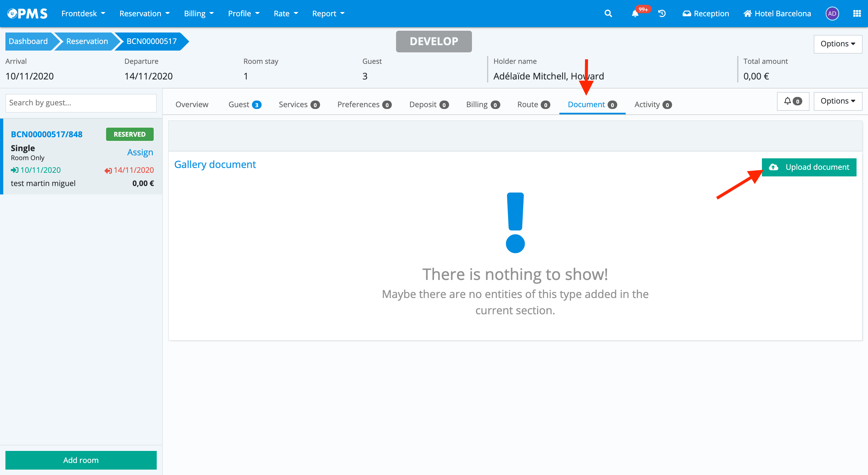Click the PMS logo
The width and height of the screenshot is (868, 475).
click(x=28, y=14)
